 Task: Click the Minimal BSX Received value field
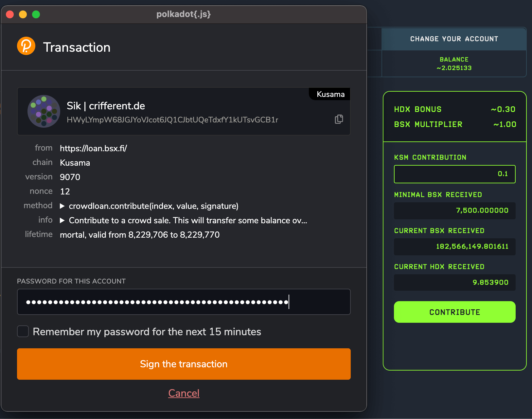coord(454,210)
